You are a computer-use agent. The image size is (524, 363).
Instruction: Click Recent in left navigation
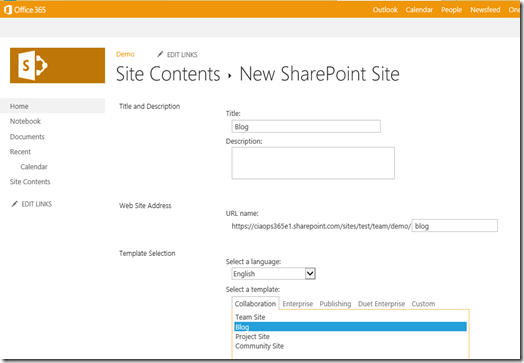[x=20, y=152]
